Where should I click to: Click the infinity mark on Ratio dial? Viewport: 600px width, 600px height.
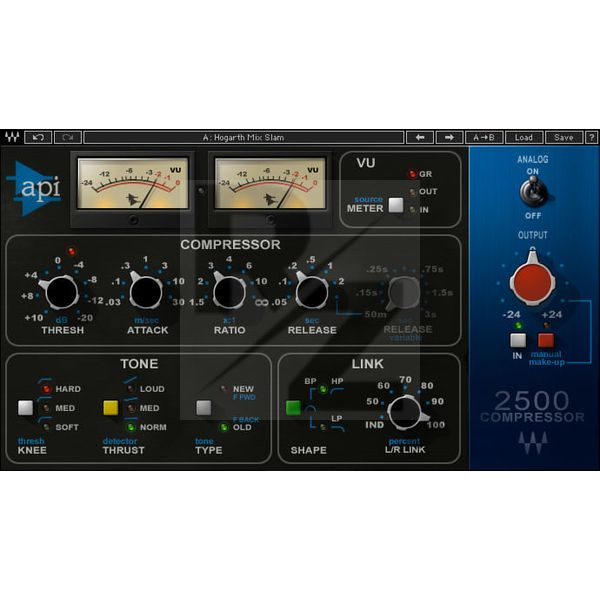(x=261, y=303)
